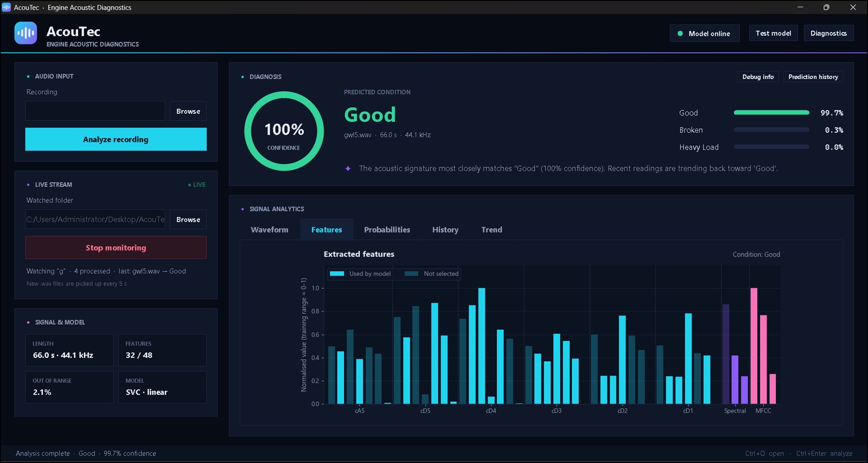Click the LIVE indicator in Live Stream panel

click(x=197, y=185)
